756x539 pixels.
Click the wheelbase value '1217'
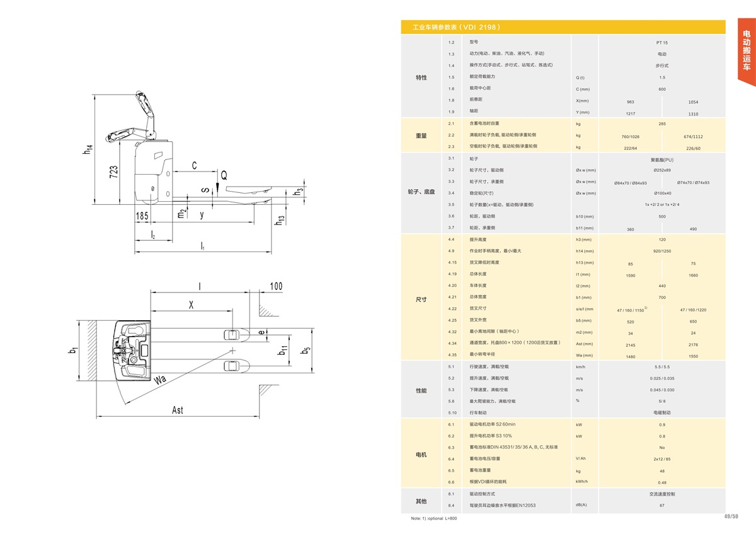point(631,114)
